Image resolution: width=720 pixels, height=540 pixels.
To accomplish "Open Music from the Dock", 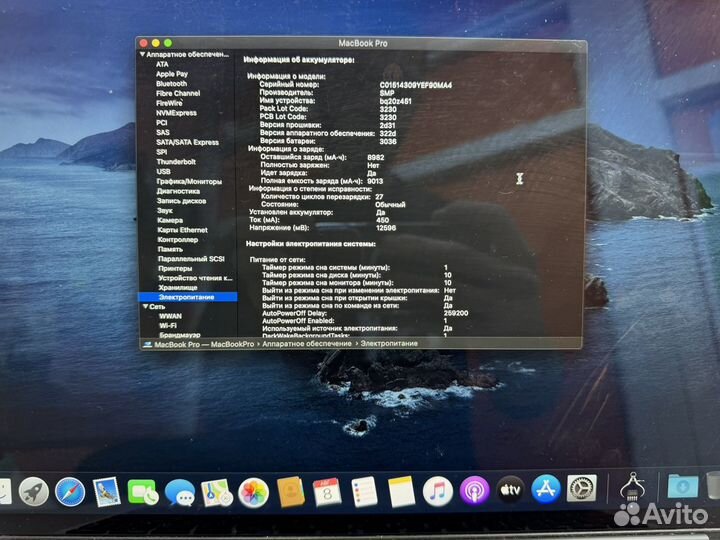I will point(438,491).
